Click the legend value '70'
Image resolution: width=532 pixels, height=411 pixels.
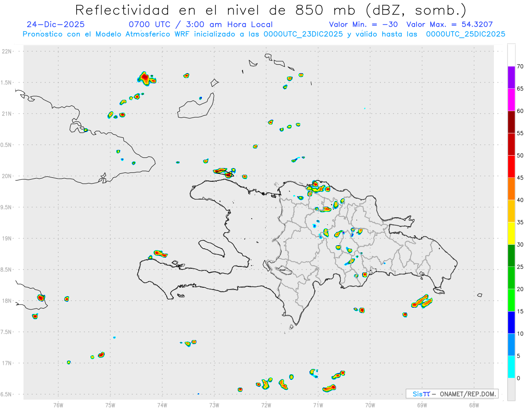pyautogui.click(x=520, y=67)
